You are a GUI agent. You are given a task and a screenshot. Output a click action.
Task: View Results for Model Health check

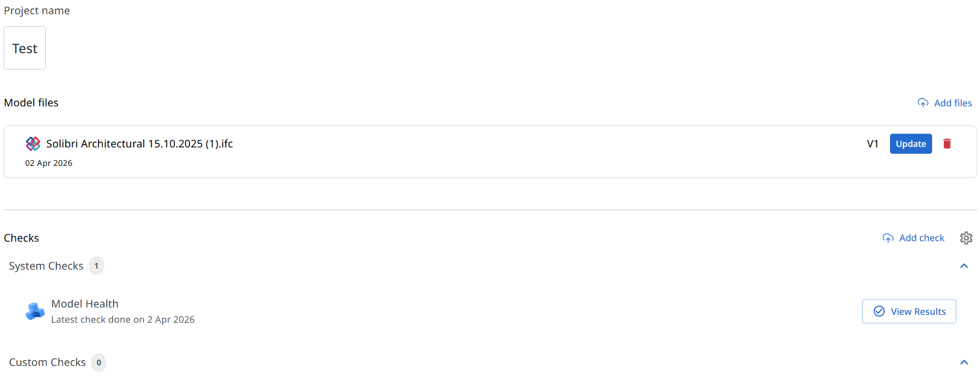[909, 311]
